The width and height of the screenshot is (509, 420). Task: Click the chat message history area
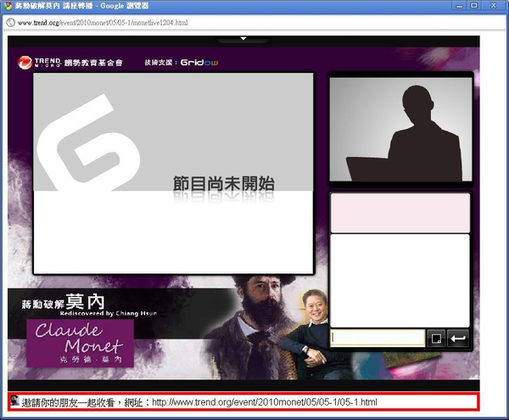400,281
